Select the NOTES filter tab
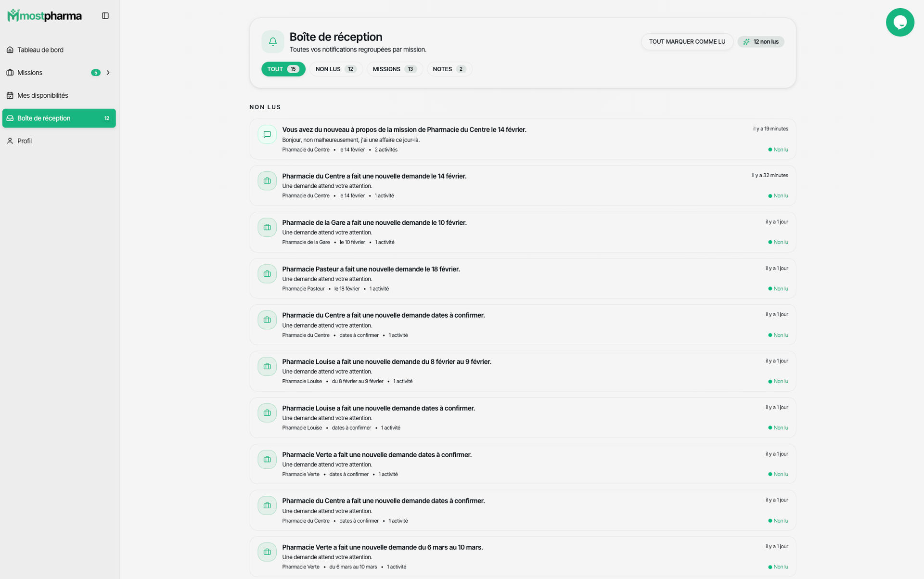Viewport: 924px width, 579px height. click(449, 69)
